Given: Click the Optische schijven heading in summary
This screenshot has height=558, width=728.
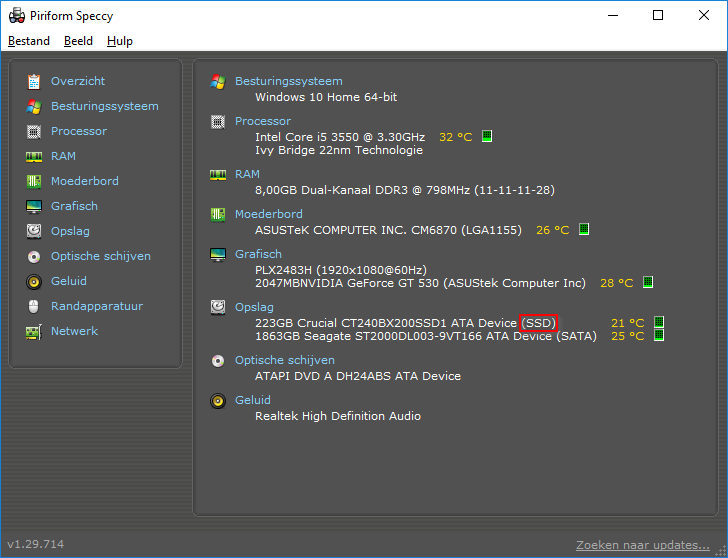Looking at the screenshot, I should tap(284, 360).
